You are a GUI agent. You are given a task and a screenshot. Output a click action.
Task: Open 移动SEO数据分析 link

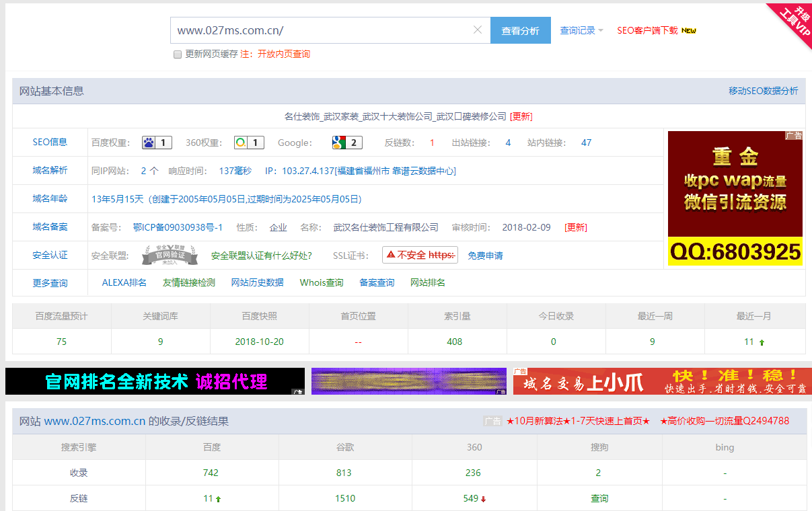coord(763,91)
